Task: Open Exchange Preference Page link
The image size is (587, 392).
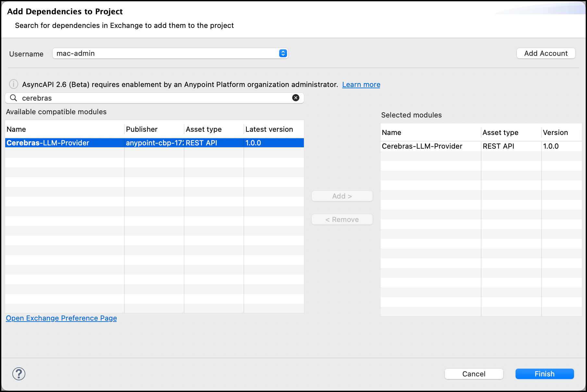Action: (61, 318)
